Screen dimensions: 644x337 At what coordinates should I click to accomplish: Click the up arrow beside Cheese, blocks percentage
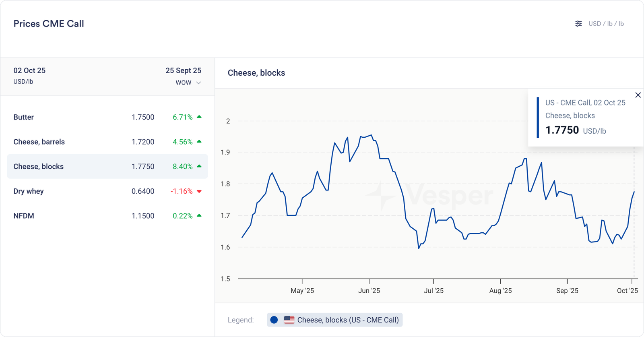tap(199, 166)
